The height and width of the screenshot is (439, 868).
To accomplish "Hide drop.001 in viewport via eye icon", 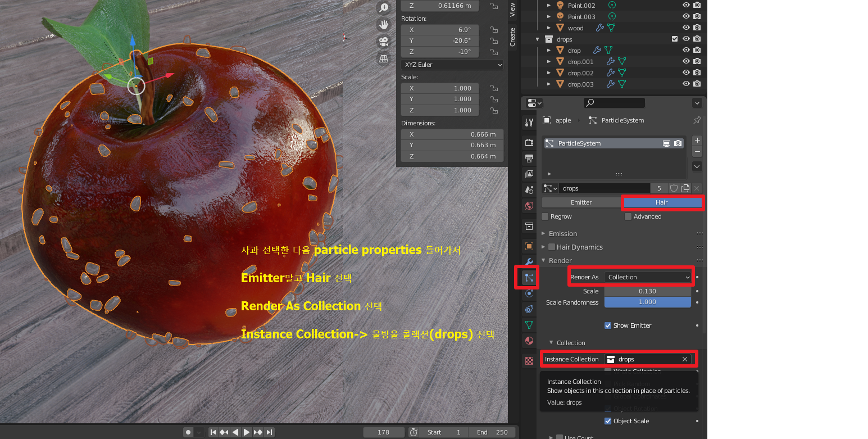I will pos(686,61).
